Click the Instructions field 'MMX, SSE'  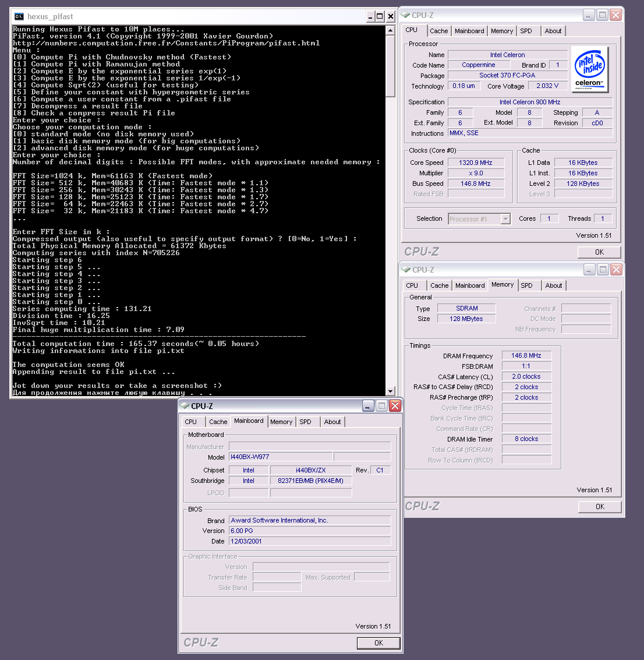(530, 133)
